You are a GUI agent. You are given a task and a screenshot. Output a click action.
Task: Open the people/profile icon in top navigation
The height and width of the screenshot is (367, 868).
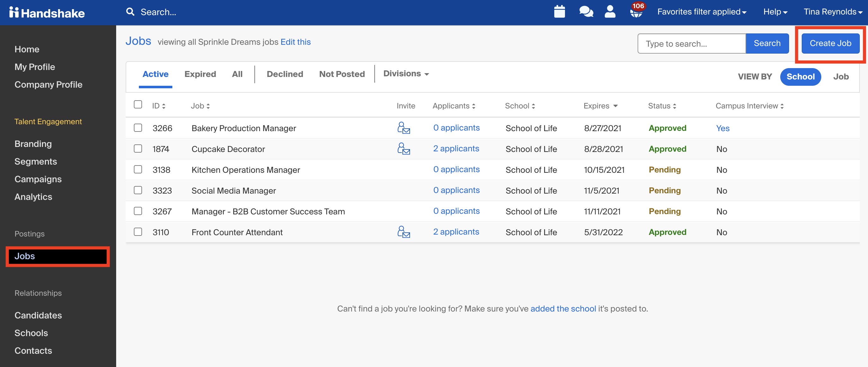610,11
